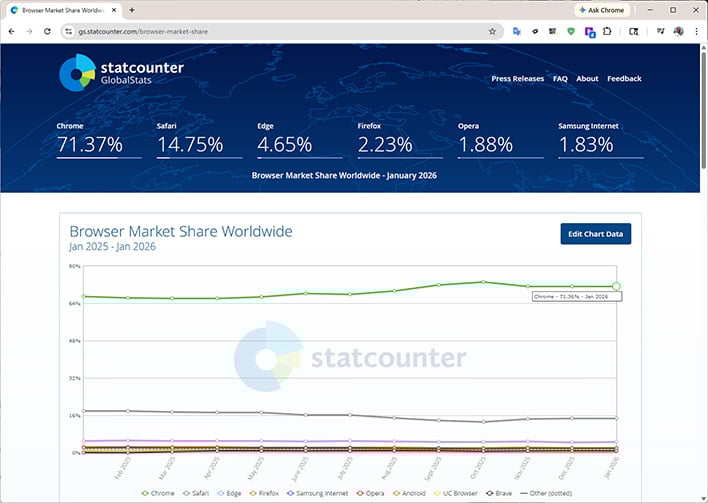
Task: Open the FAQ link
Action: pyautogui.click(x=560, y=79)
